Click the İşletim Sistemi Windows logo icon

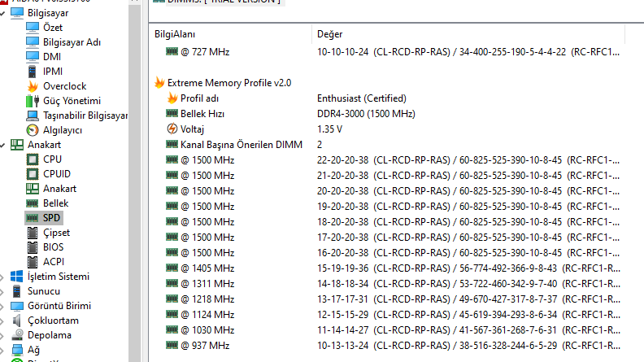click(16, 277)
